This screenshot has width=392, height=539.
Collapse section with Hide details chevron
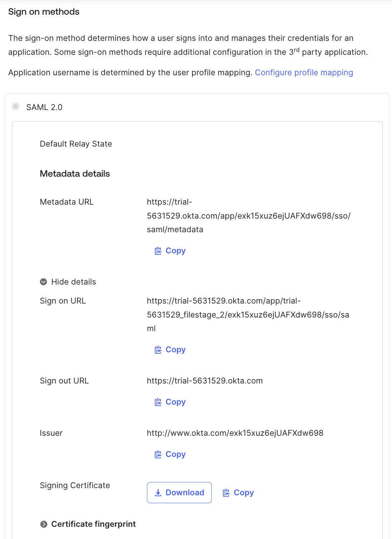point(43,282)
